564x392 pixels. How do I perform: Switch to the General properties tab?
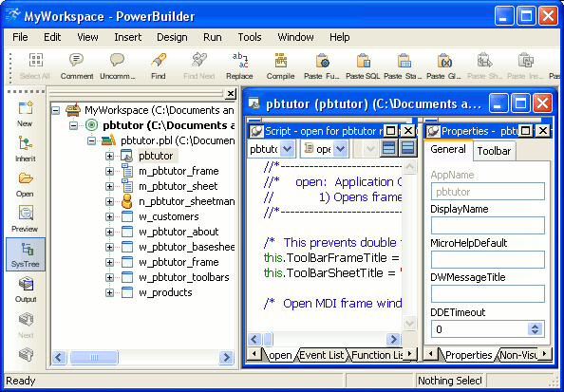point(448,149)
